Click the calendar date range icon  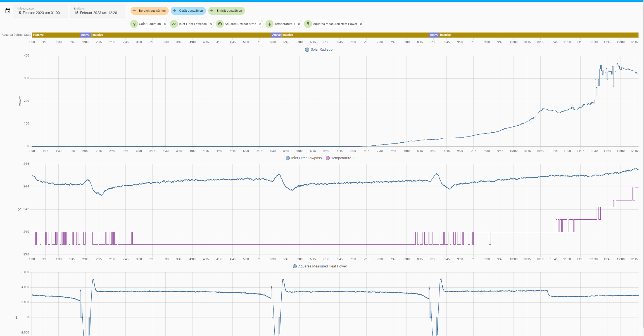click(8, 11)
